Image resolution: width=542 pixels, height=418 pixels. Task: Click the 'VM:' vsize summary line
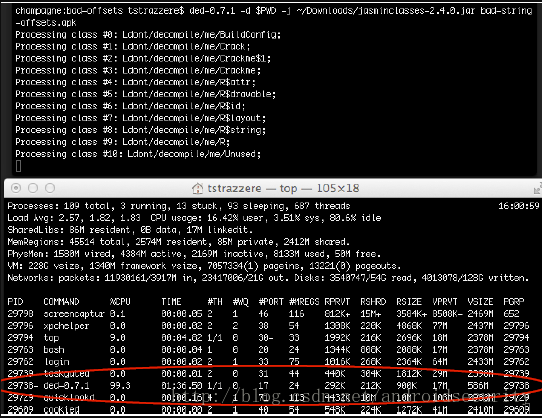click(204, 266)
